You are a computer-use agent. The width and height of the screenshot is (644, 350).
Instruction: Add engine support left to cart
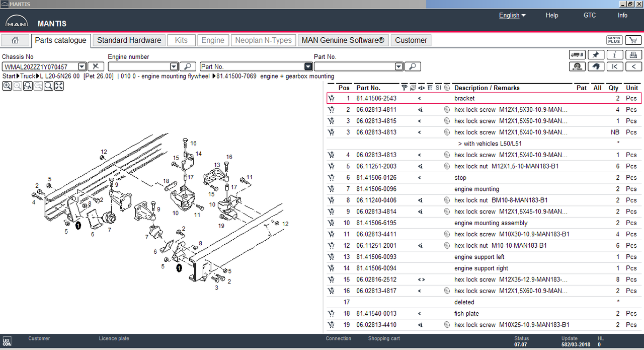point(331,257)
